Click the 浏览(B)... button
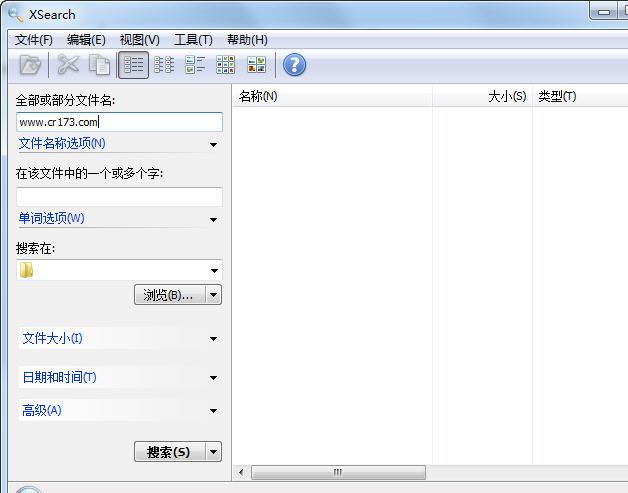 [x=168, y=295]
